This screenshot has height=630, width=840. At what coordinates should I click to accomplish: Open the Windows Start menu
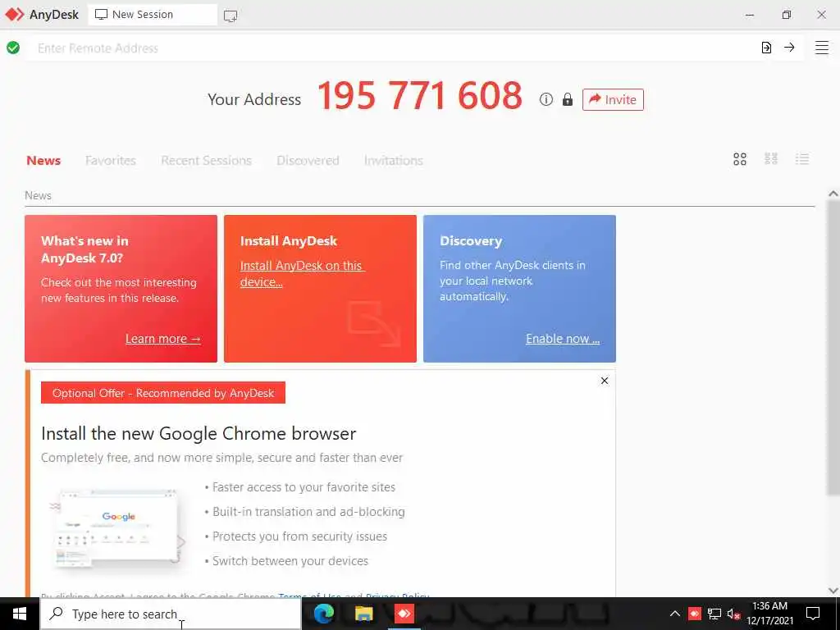pyautogui.click(x=20, y=614)
